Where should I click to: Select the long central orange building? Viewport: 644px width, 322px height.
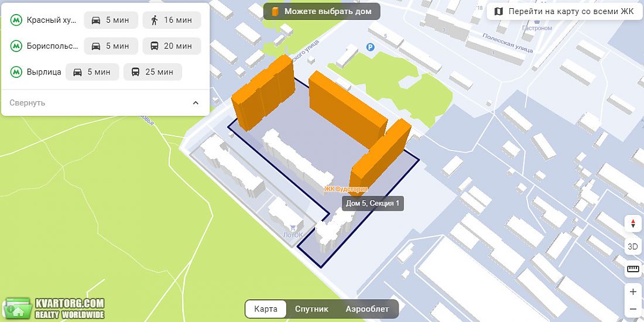pyautogui.click(x=347, y=109)
